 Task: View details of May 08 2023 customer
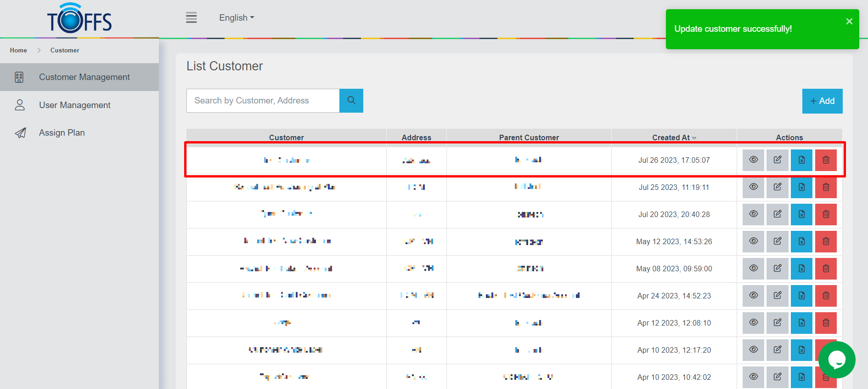point(753,269)
